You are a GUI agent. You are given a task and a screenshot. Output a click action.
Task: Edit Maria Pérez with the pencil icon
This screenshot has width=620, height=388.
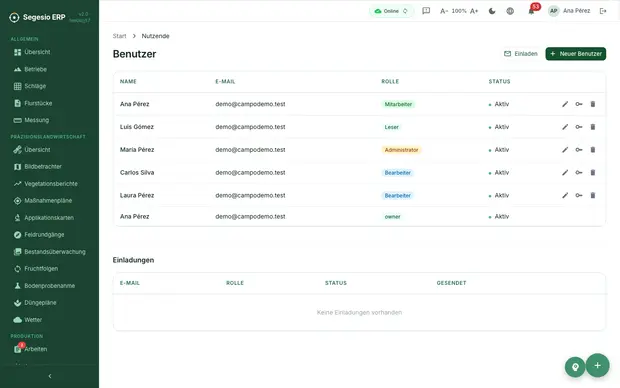565,150
